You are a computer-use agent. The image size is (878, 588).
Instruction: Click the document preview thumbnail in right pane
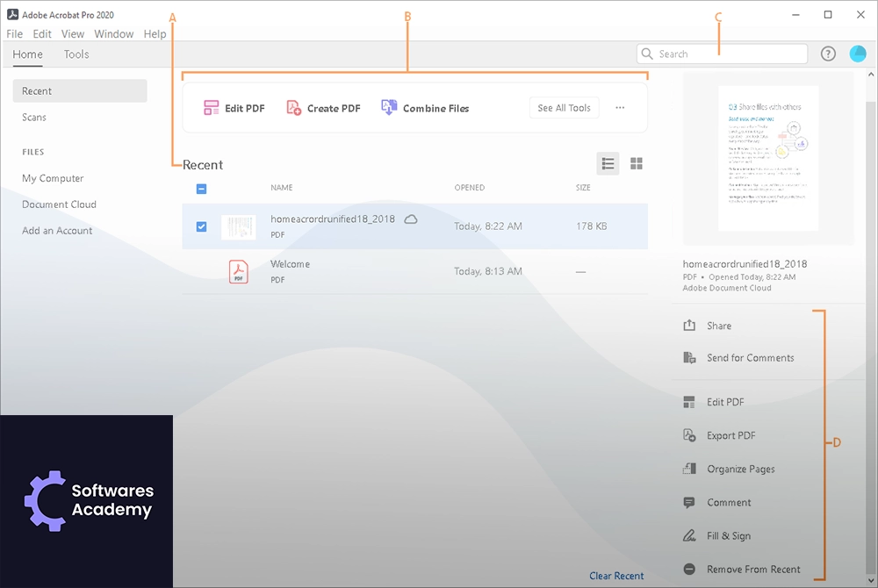point(768,158)
